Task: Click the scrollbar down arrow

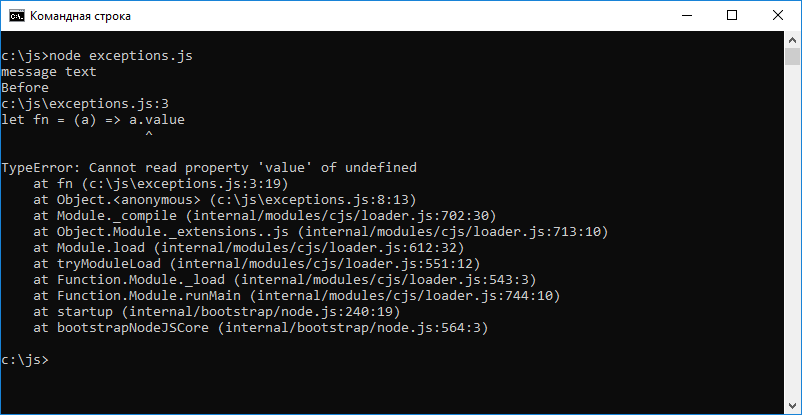Action: click(x=792, y=406)
